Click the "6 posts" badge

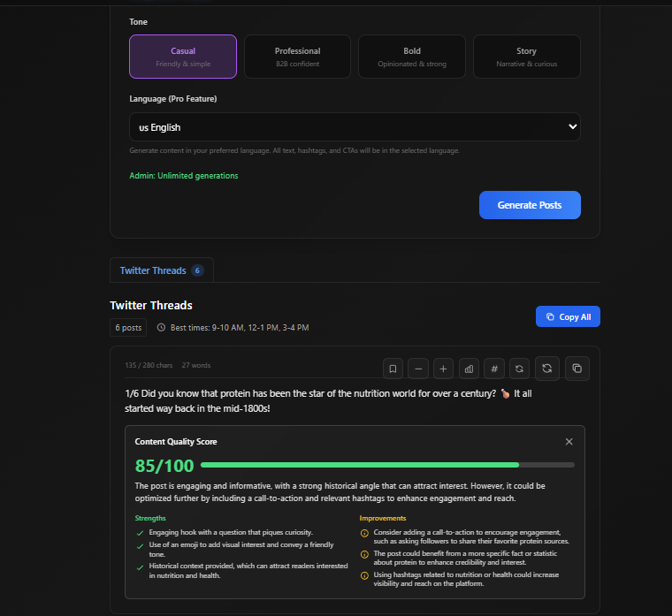[128, 327]
